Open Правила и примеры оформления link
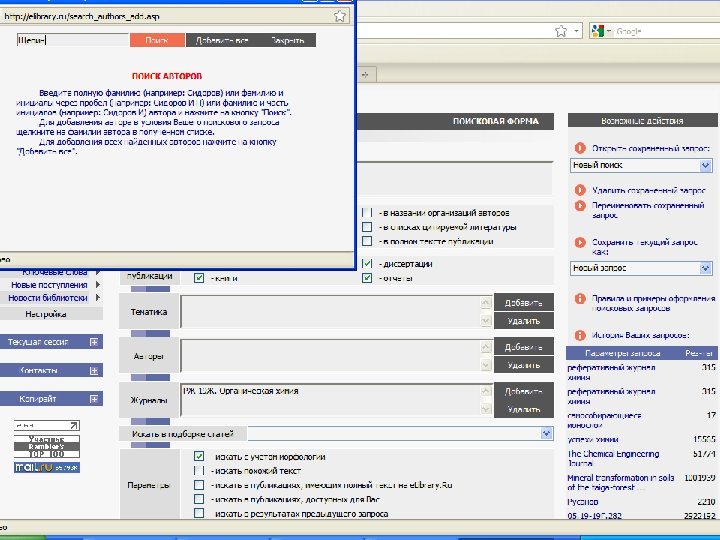This screenshot has width=720, height=540. 653,303
